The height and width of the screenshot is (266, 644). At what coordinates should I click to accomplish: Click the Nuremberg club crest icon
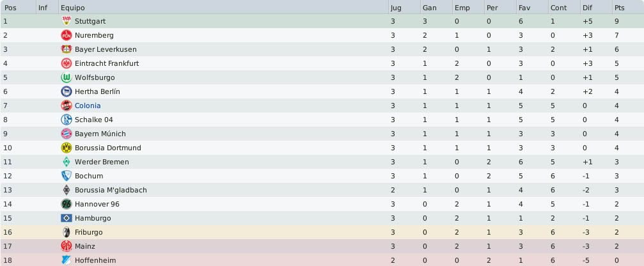coord(66,35)
